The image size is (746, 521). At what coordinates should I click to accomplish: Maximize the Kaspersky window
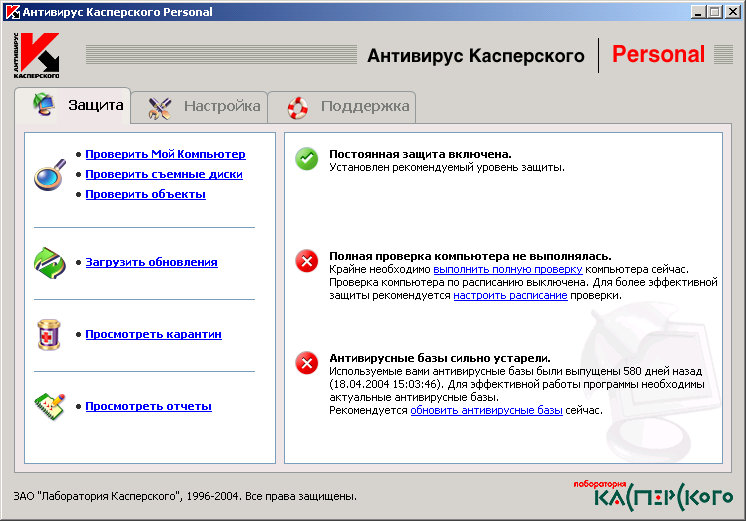click(x=715, y=11)
